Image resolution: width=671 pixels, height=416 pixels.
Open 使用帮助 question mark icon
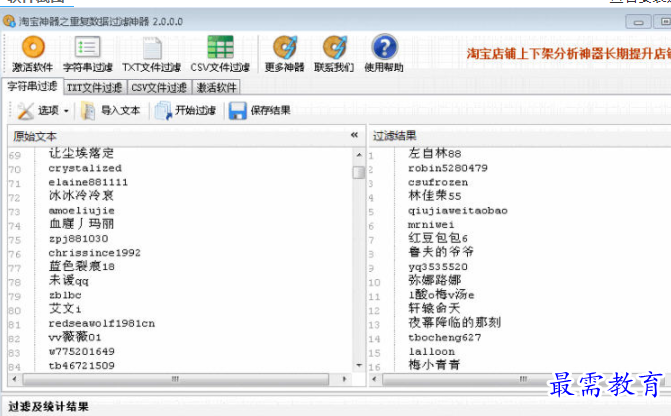384,47
